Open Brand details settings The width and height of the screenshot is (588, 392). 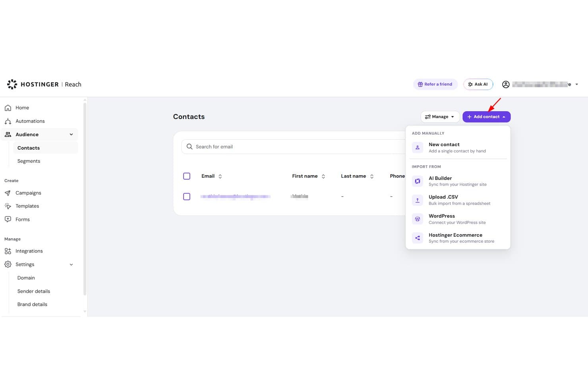32,305
